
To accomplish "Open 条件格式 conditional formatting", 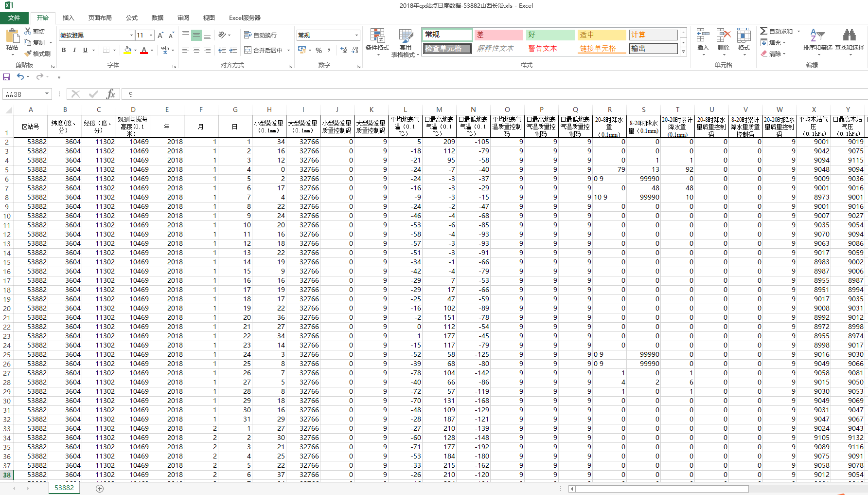I will 377,42.
